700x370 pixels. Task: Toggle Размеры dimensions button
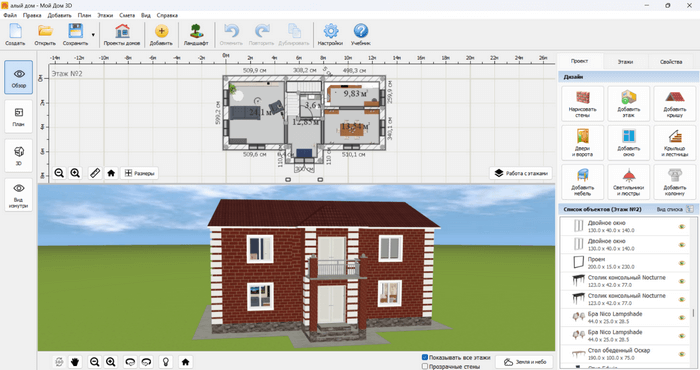tap(139, 173)
